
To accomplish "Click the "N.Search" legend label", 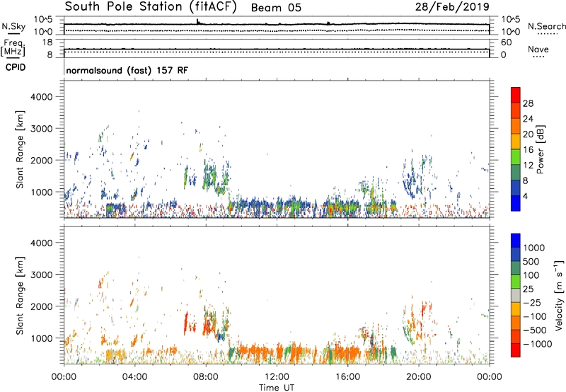I will [x=546, y=26].
